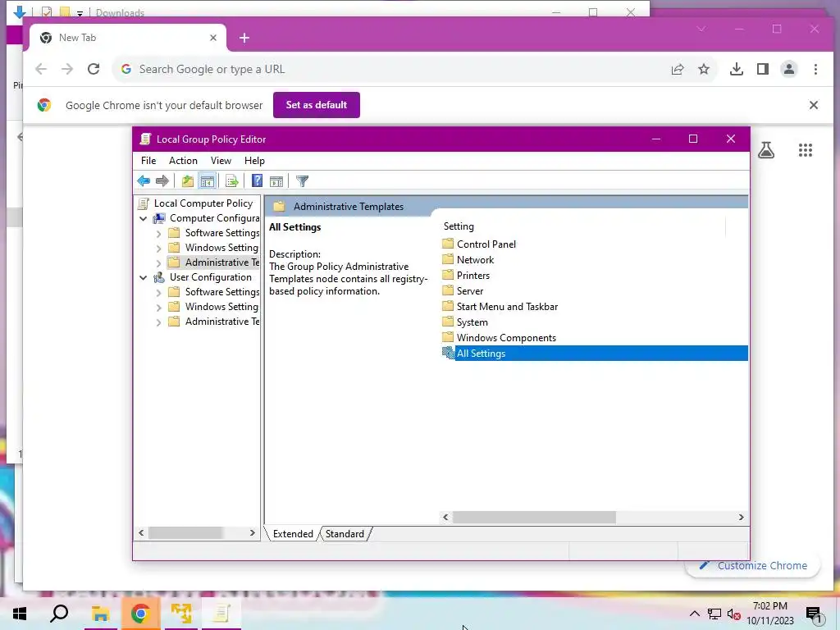Screen dimensions: 840x630
Task: Open the Network folder
Action: tap(475, 259)
